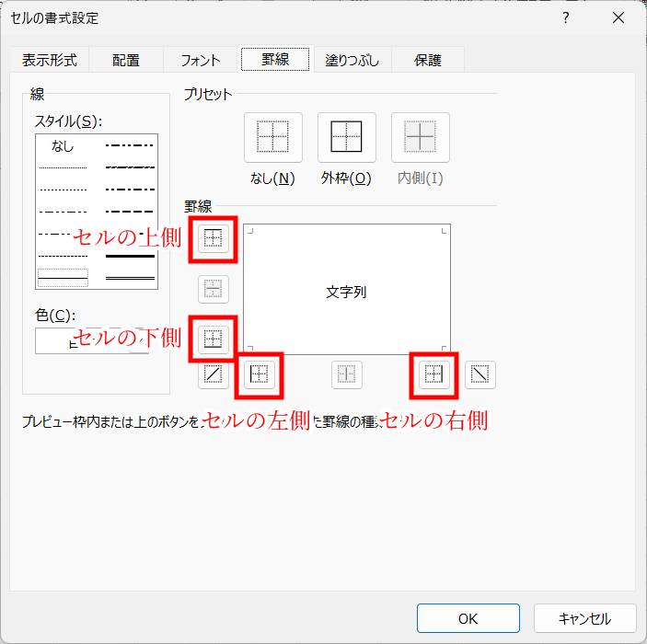Image resolution: width=647 pixels, height=644 pixels.
Task: Switch to the 保護 tab
Action: click(x=427, y=60)
